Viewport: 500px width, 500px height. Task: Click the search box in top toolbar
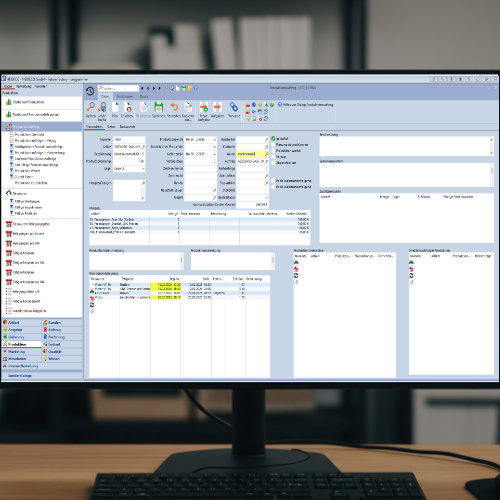pyautogui.click(x=118, y=88)
